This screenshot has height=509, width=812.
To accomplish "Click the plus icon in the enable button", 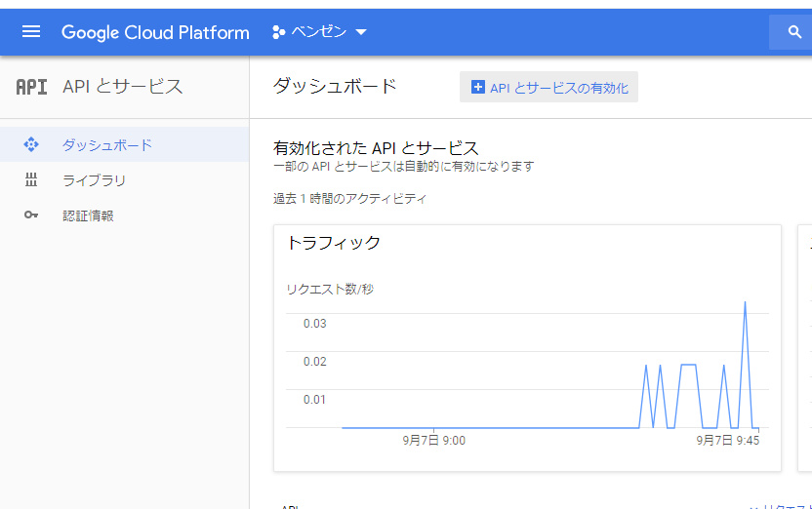I will pos(478,87).
